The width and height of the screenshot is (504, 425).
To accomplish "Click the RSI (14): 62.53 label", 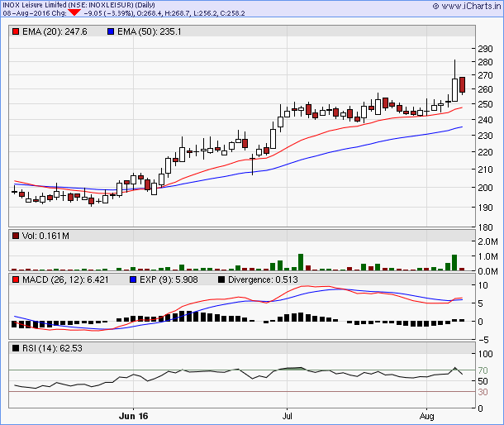I will click(x=52, y=348).
